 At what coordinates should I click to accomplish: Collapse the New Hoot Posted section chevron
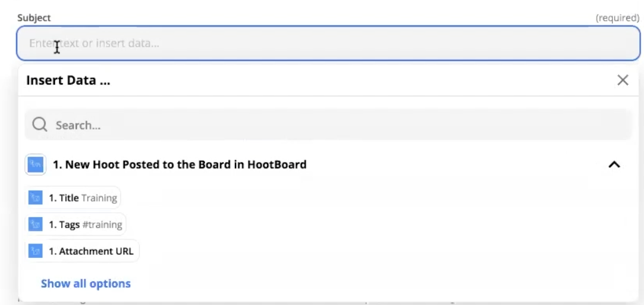(614, 165)
